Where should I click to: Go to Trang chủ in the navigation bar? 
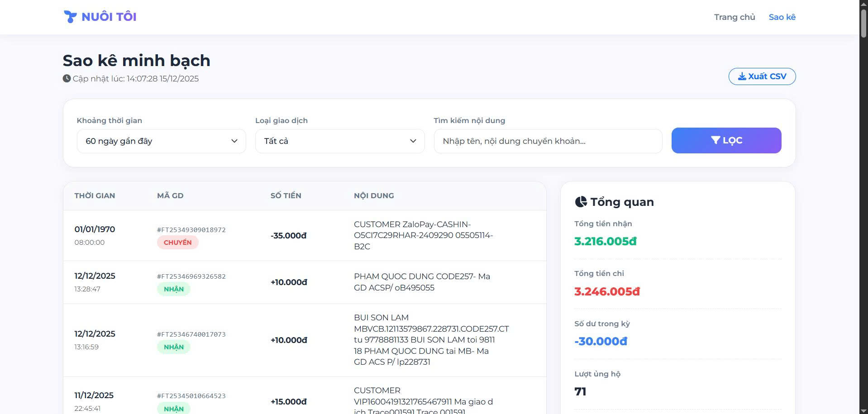[x=734, y=17]
